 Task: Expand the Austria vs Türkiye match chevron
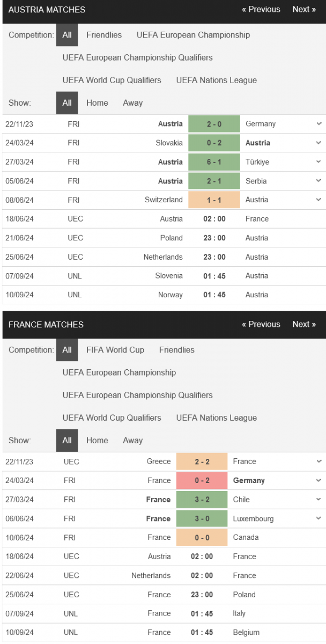[x=319, y=162]
